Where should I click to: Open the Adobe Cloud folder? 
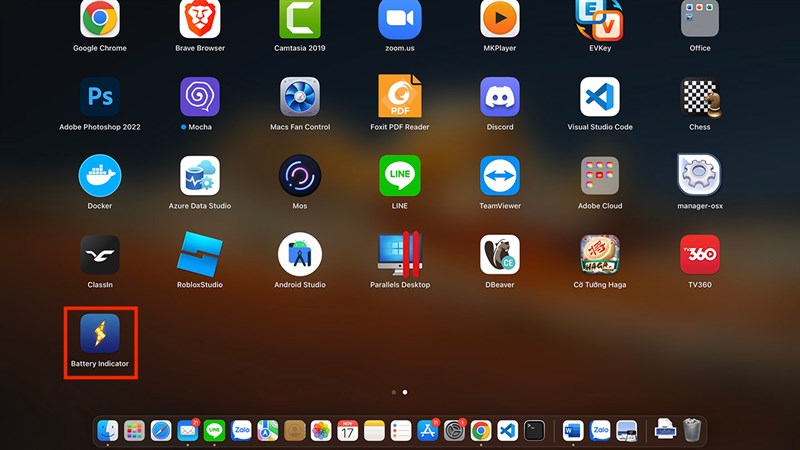click(x=600, y=176)
